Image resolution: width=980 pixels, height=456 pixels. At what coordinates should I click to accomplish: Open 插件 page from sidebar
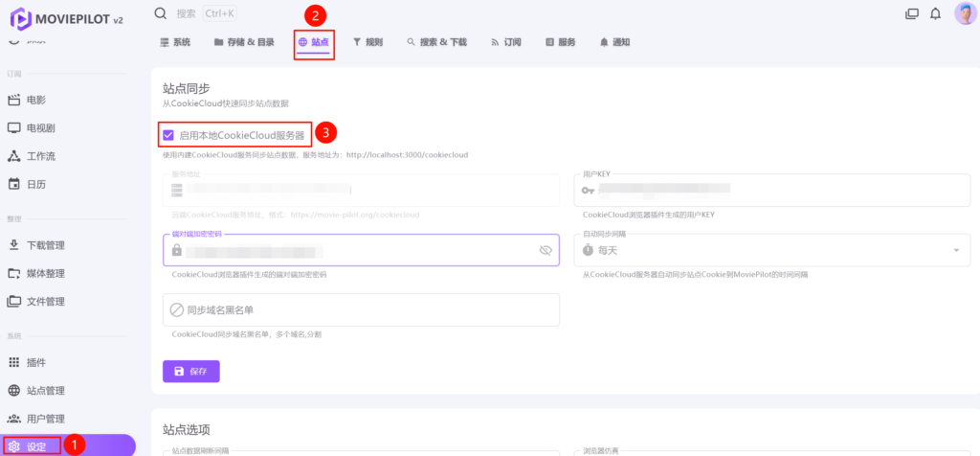(x=36, y=362)
